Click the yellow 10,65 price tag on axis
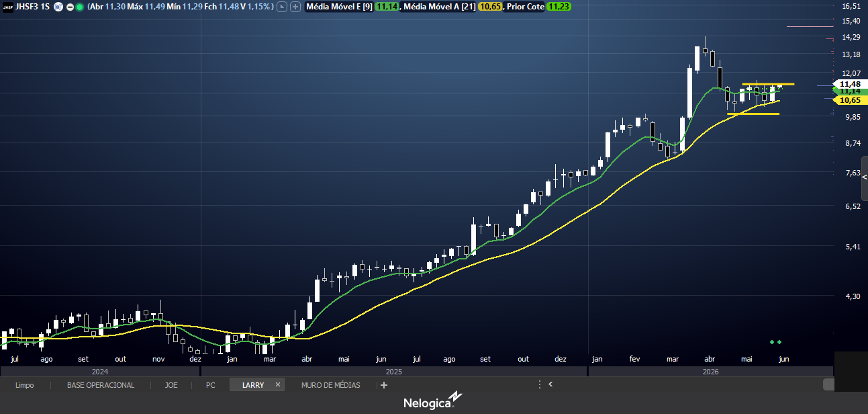This screenshot has width=868, height=414. click(850, 100)
